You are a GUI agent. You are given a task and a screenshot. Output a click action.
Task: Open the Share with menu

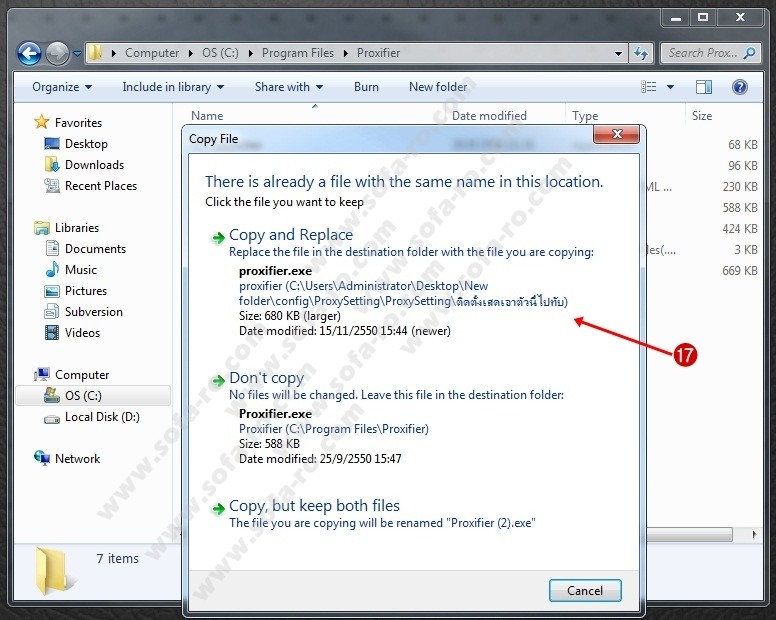coord(289,87)
